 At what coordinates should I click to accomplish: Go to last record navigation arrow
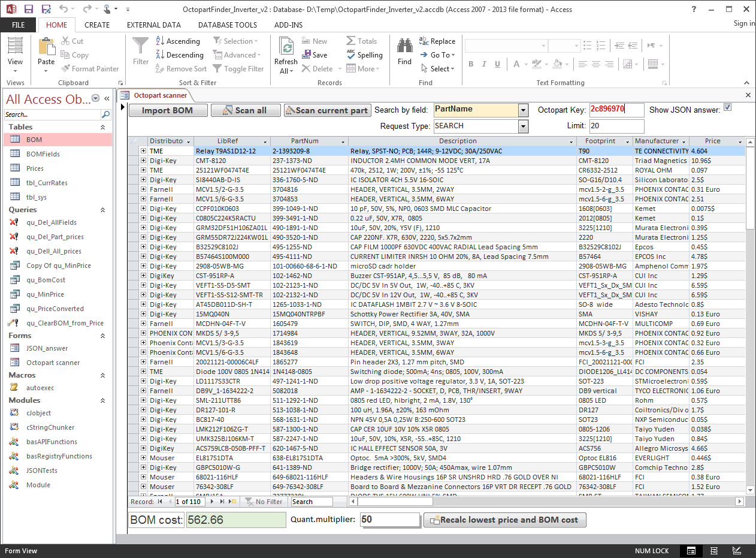tap(222, 502)
